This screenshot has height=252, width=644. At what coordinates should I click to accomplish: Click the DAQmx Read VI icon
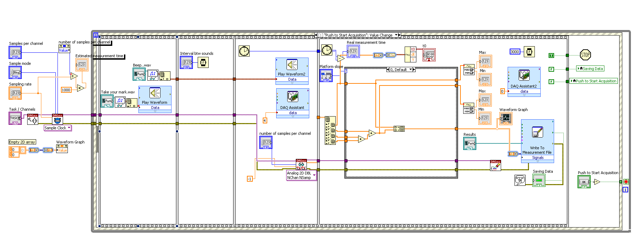[301, 164]
